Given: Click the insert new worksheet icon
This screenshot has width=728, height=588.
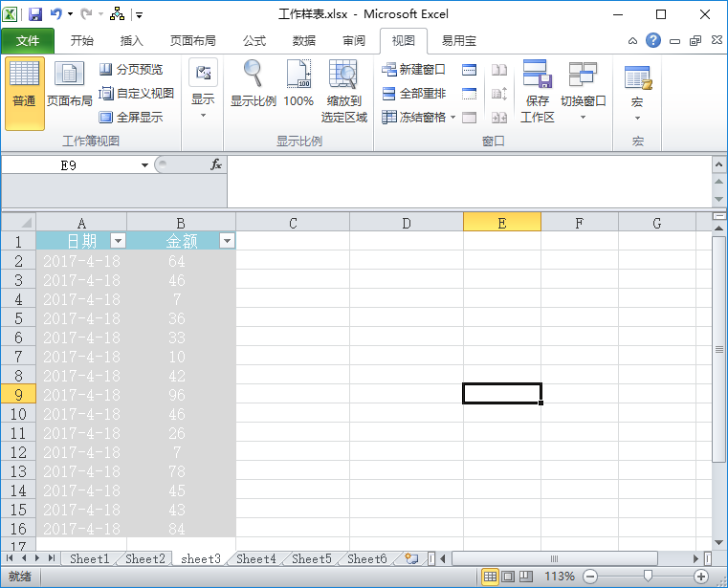Looking at the screenshot, I should click(411, 558).
